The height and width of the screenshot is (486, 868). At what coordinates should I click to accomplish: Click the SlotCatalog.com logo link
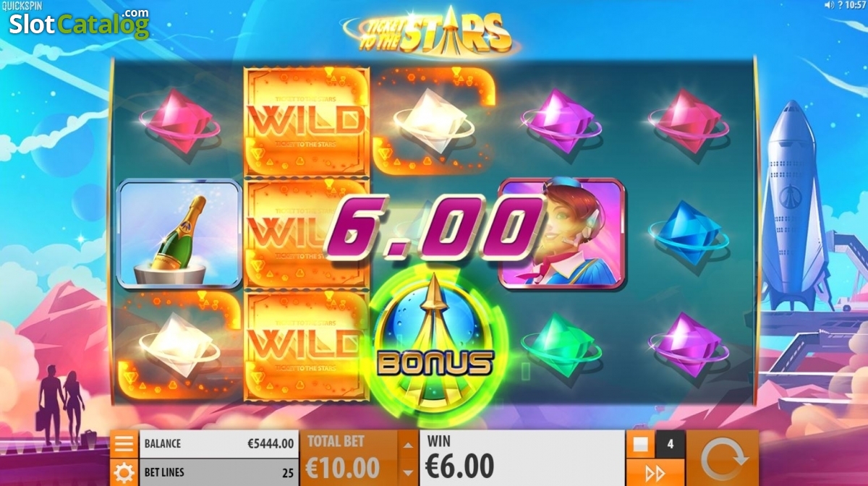click(x=78, y=23)
